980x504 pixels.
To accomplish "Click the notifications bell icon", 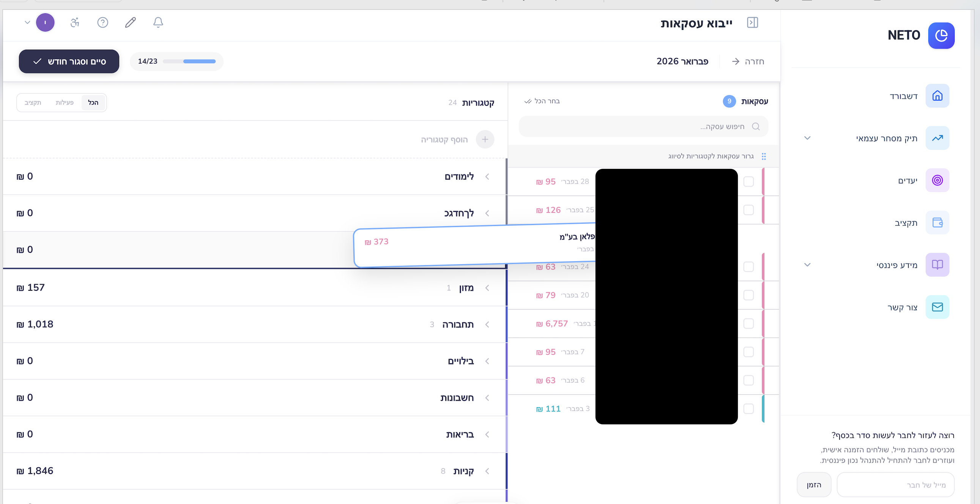I will click(158, 22).
